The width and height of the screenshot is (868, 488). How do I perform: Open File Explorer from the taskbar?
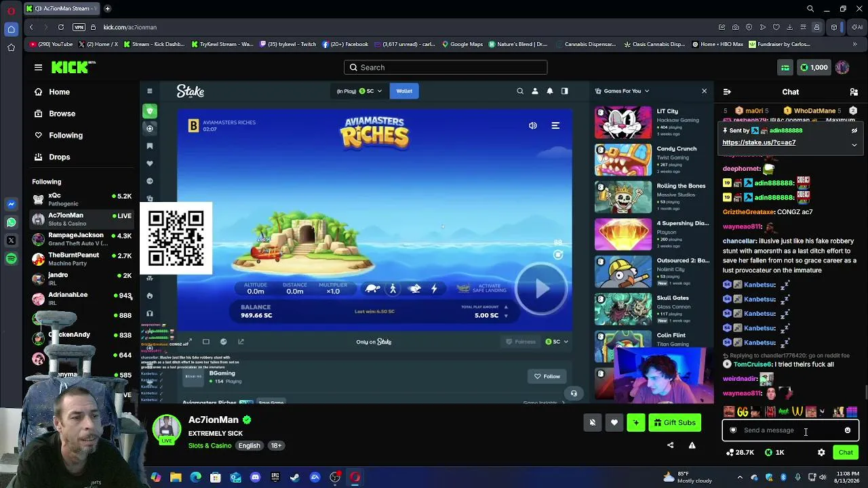coord(176,477)
